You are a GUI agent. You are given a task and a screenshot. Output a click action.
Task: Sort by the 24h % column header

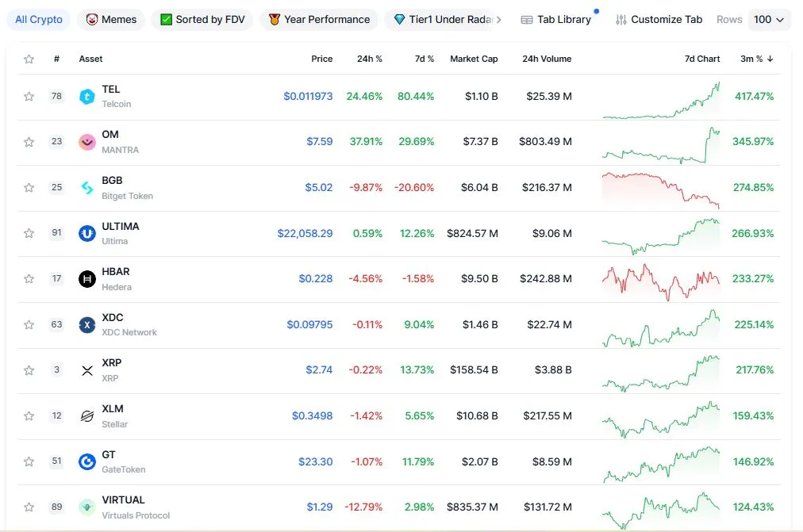click(x=369, y=59)
